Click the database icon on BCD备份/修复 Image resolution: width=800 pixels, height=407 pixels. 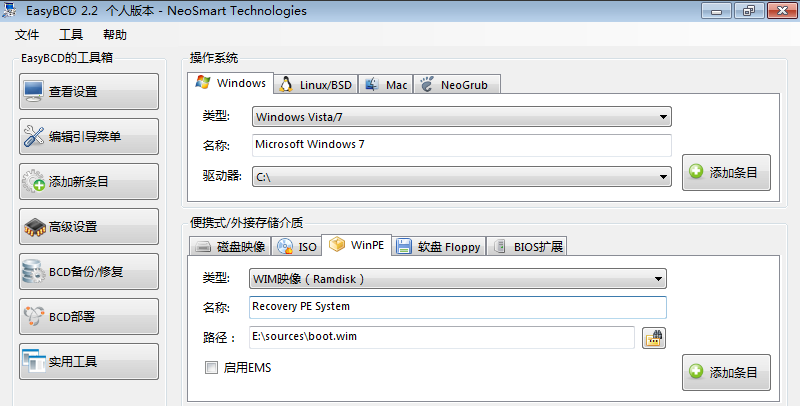click(x=34, y=271)
